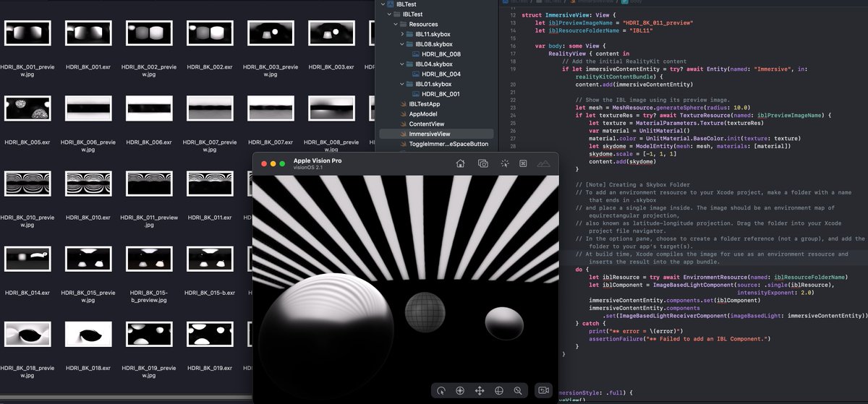
Task: Select HDRI_8K_015-b.exr thumbnail in Finder
Action: coord(210,259)
